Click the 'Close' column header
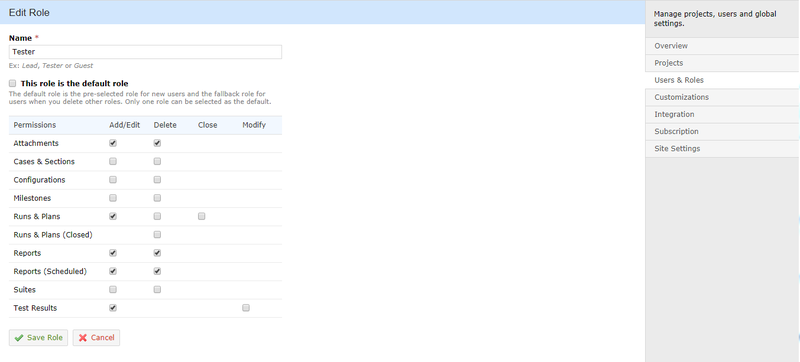800x362 pixels. [x=208, y=125]
